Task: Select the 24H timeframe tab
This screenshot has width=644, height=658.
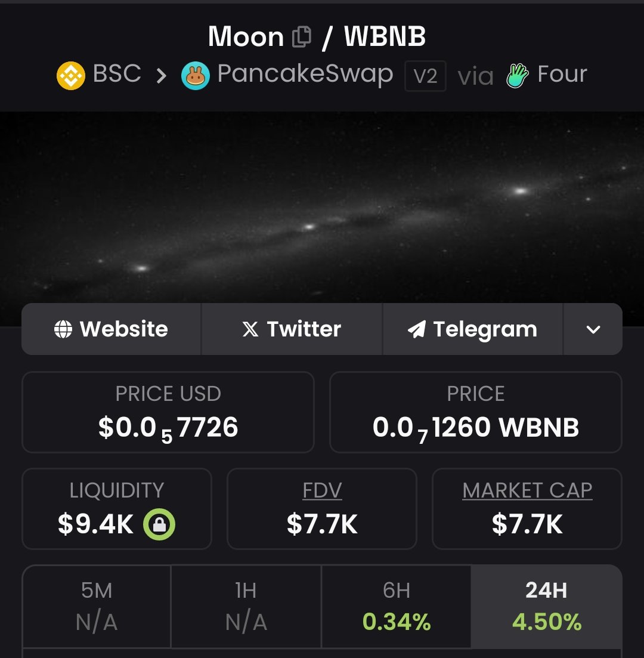Action: (x=546, y=606)
